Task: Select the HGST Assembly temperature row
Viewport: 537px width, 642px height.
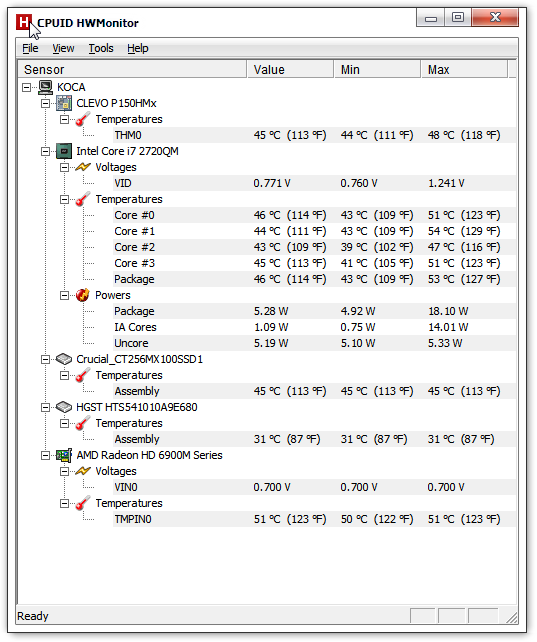Action: 314,439
